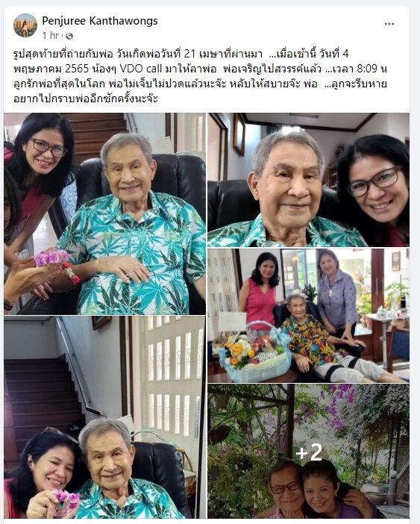Click the globe public-privacy icon
The height and width of the screenshot is (524, 420).
pos(69,36)
